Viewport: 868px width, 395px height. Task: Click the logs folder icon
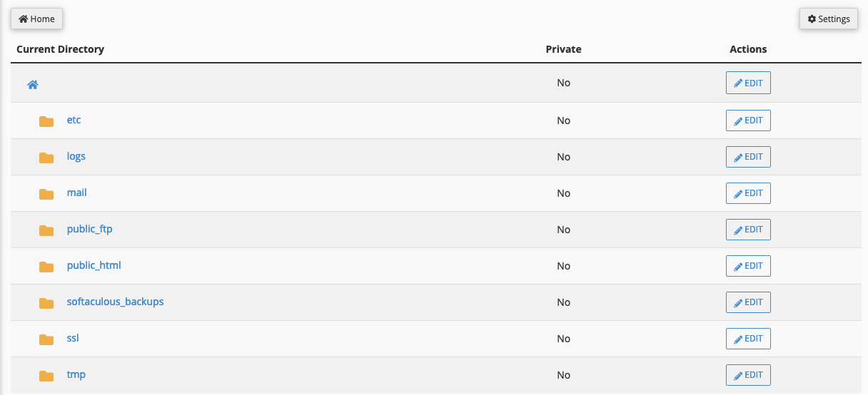46,158
